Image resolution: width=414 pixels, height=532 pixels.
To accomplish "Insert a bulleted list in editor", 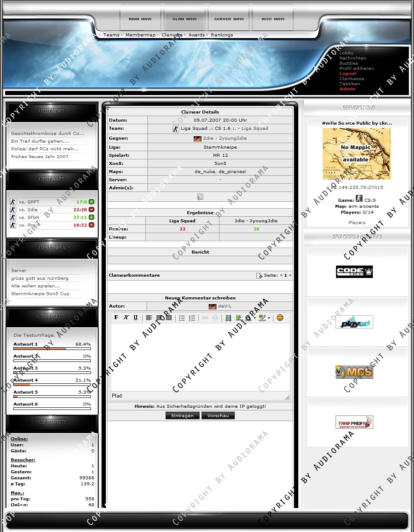I will (x=182, y=318).
